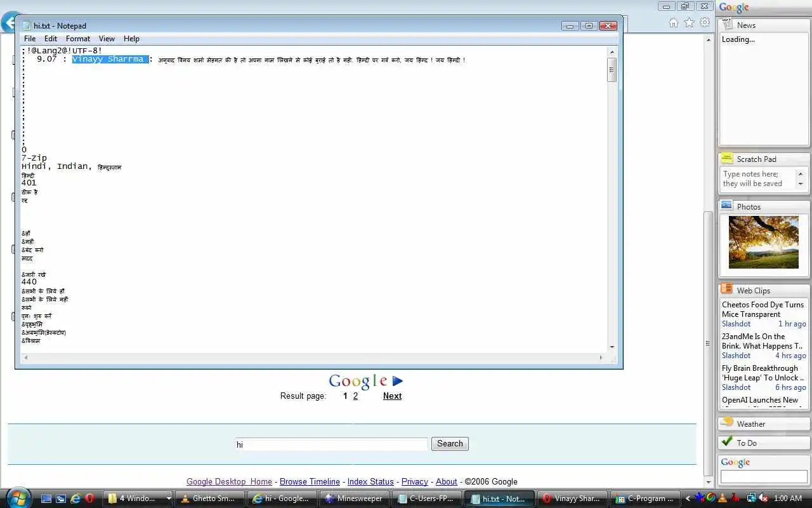
Task: Open Browse Timeline link
Action: tap(310, 481)
